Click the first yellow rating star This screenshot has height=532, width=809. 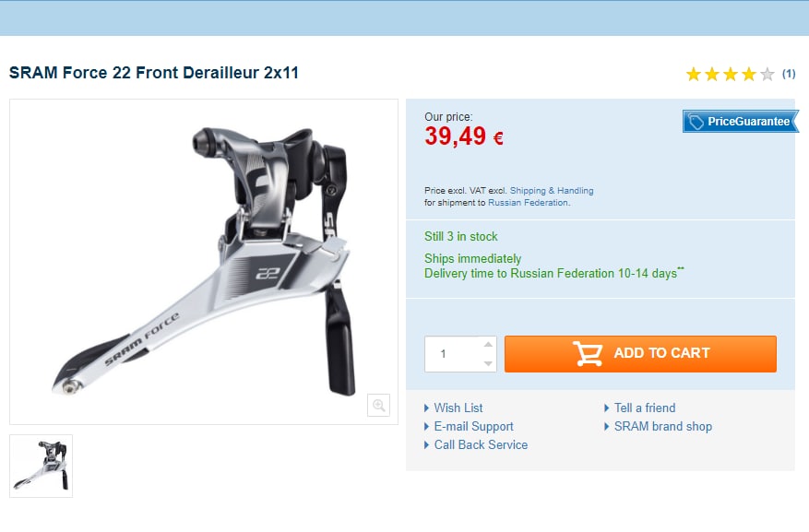click(x=694, y=75)
